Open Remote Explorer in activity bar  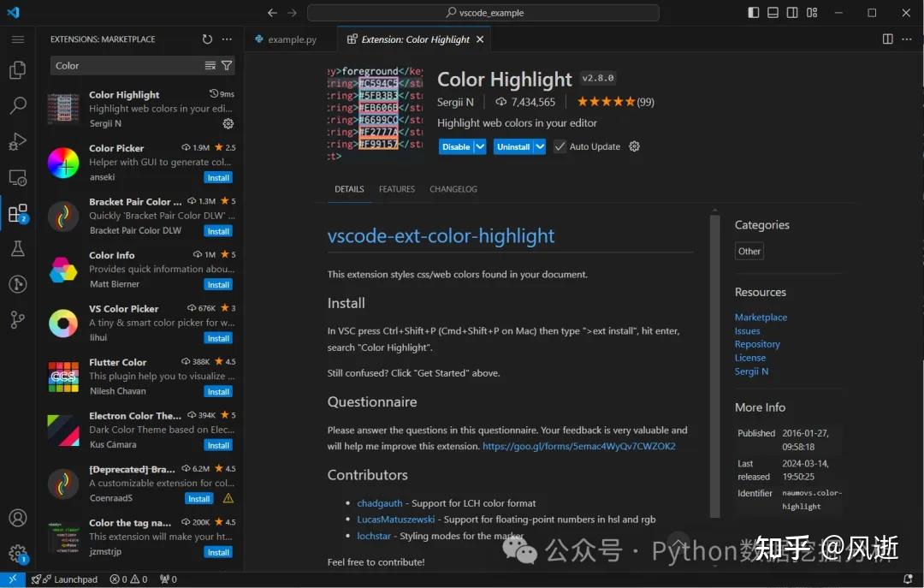[x=18, y=177]
